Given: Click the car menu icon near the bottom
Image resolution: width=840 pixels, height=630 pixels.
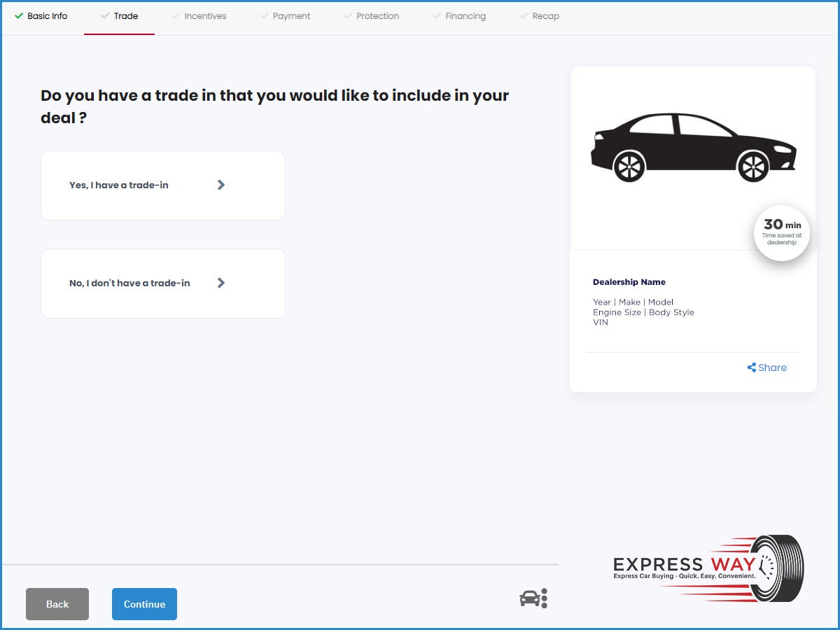Looking at the screenshot, I should coord(533,598).
